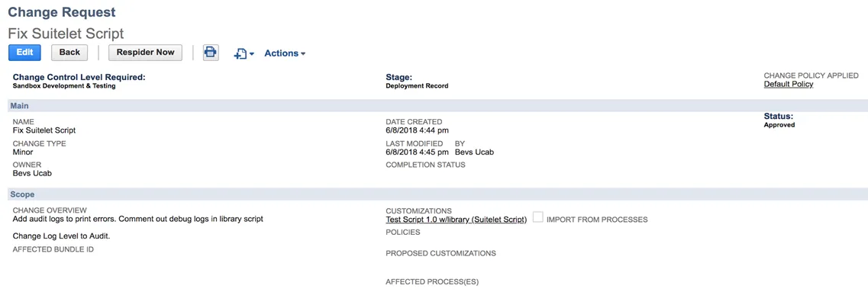Open the Actions dropdown menu

285,53
